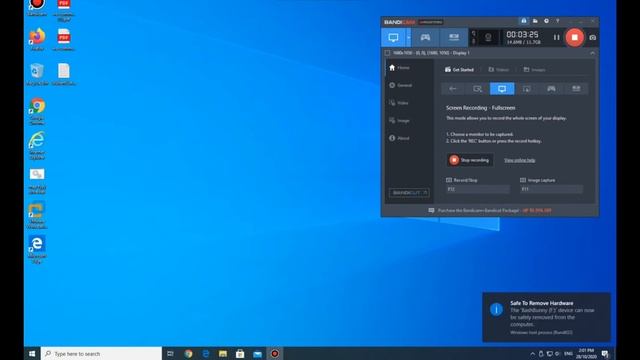The width and height of the screenshot is (640, 360).
Task: Select the Google Chrome desktop shortcut
Action: tap(37, 111)
